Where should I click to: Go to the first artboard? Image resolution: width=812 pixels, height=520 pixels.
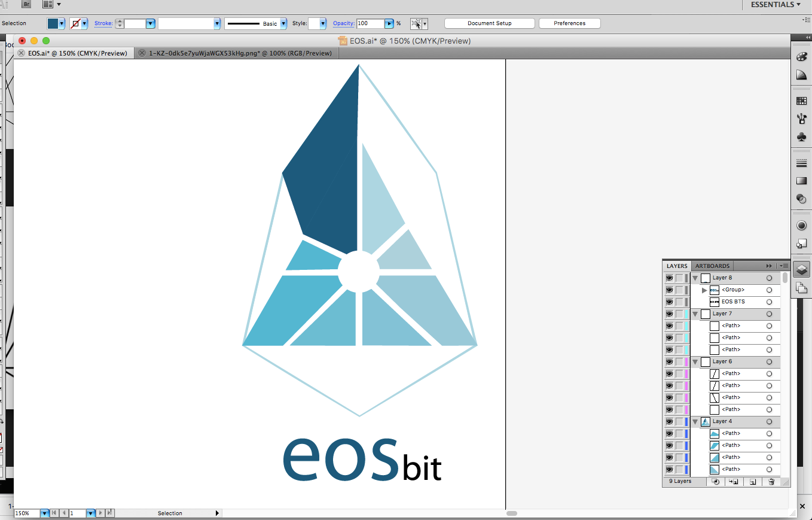[x=54, y=513]
